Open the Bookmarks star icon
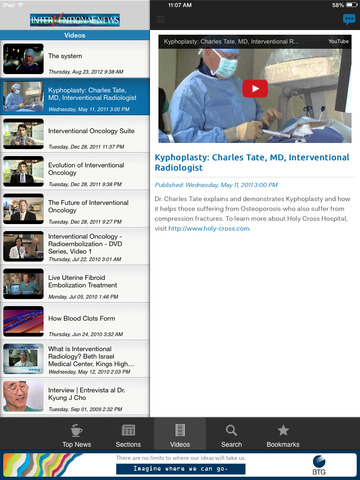Screen dimensions: 360x480 point(283,430)
